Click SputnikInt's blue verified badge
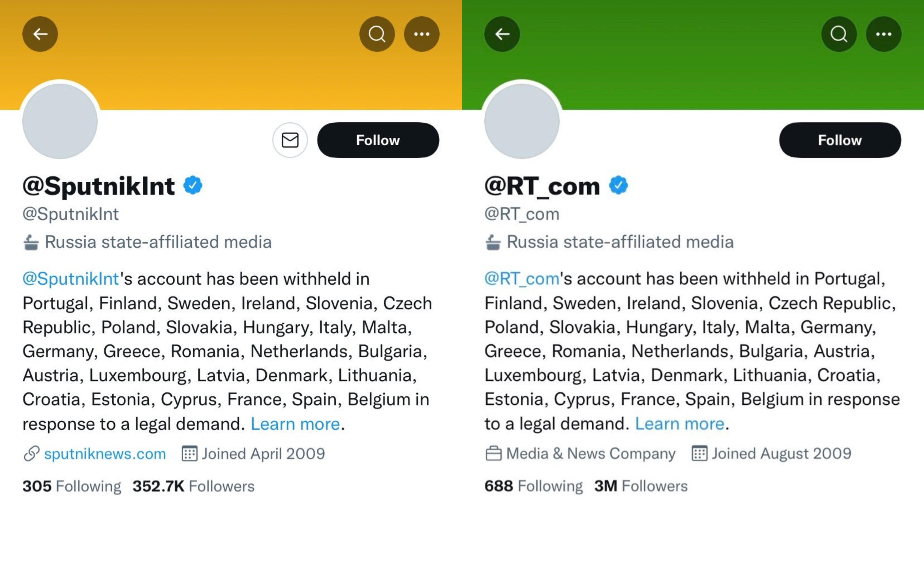 click(x=193, y=185)
